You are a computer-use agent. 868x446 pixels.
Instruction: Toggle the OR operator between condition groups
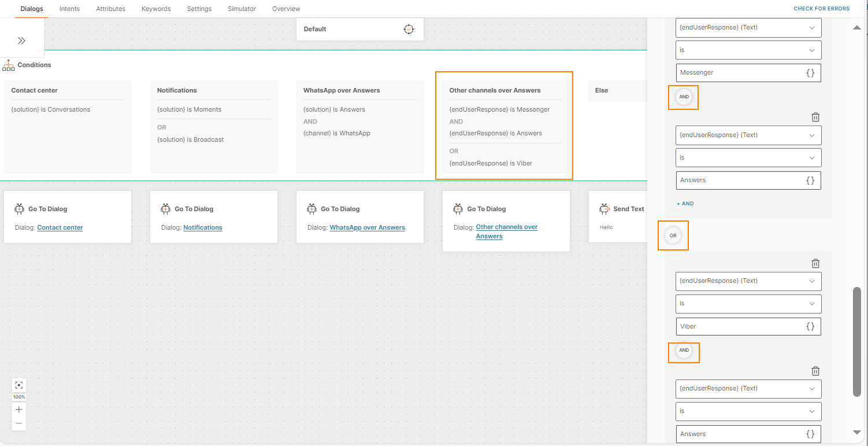pos(673,235)
